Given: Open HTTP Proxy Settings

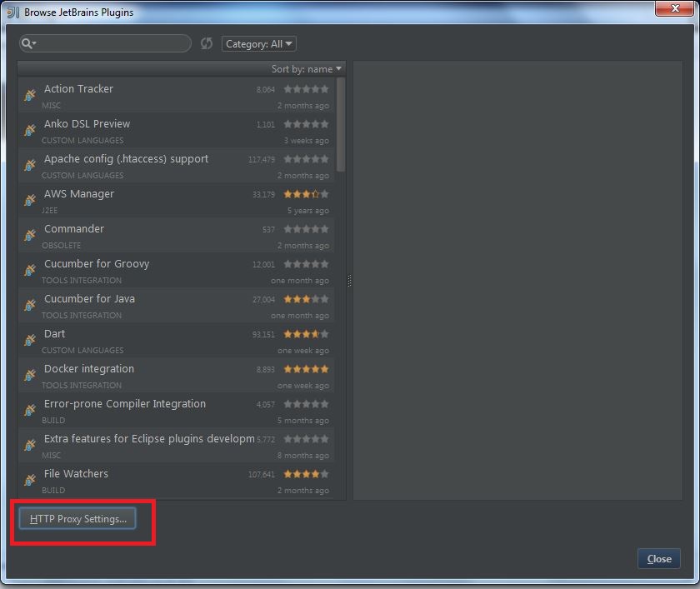Looking at the screenshot, I should (x=77, y=518).
